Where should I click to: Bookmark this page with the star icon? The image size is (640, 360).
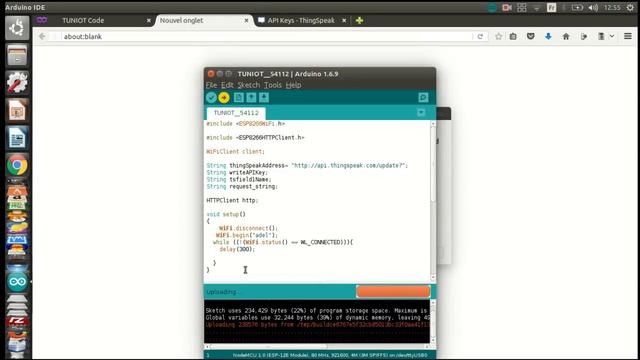coord(498,36)
